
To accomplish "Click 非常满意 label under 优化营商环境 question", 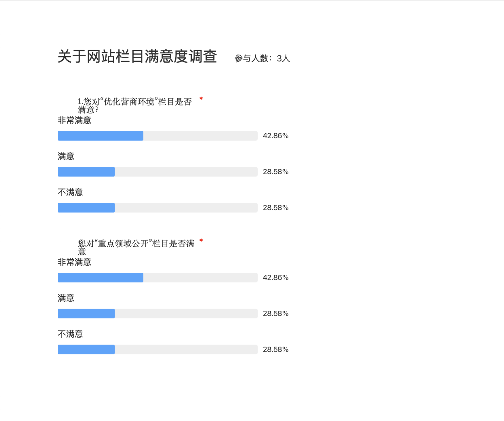I will click(75, 120).
